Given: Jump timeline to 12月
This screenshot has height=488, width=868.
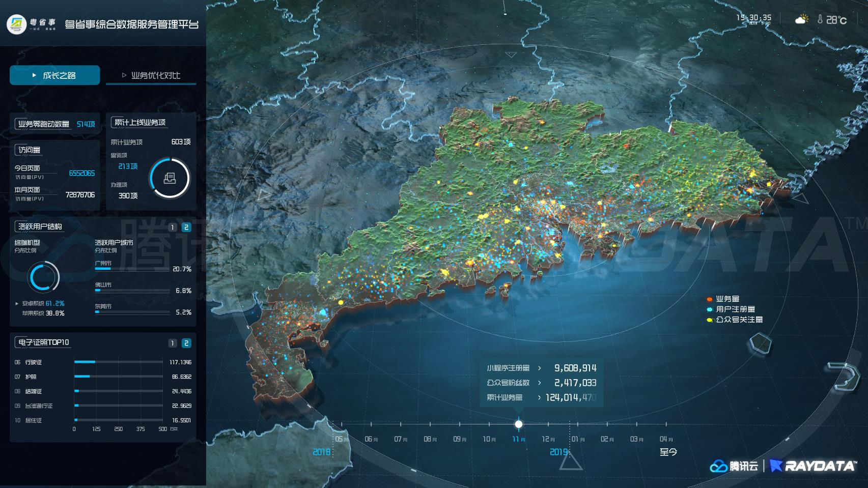Looking at the screenshot, I should 548,439.
